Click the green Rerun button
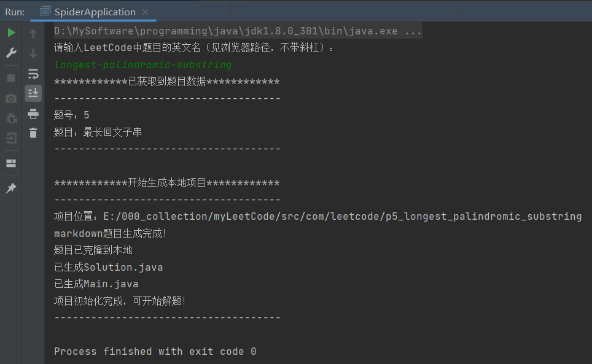Viewport: 592px width, 364px height. (11, 33)
